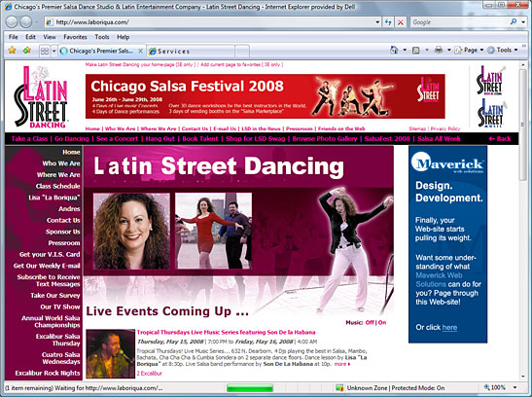Open Latin Street Music logo at right
The height and width of the screenshot is (397, 532).
(x=491, y=113)
